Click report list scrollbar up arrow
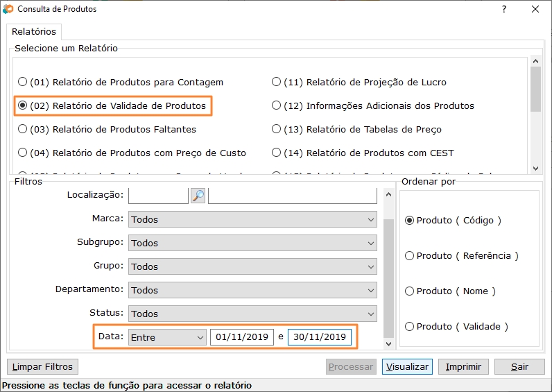The image size is (552, 392). point(536,61)
